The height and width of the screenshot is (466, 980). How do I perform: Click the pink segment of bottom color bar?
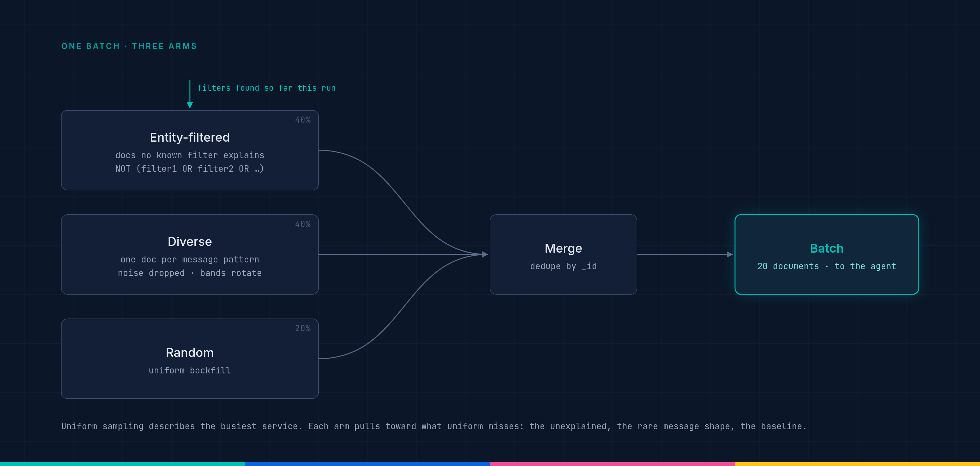point(612,464)
